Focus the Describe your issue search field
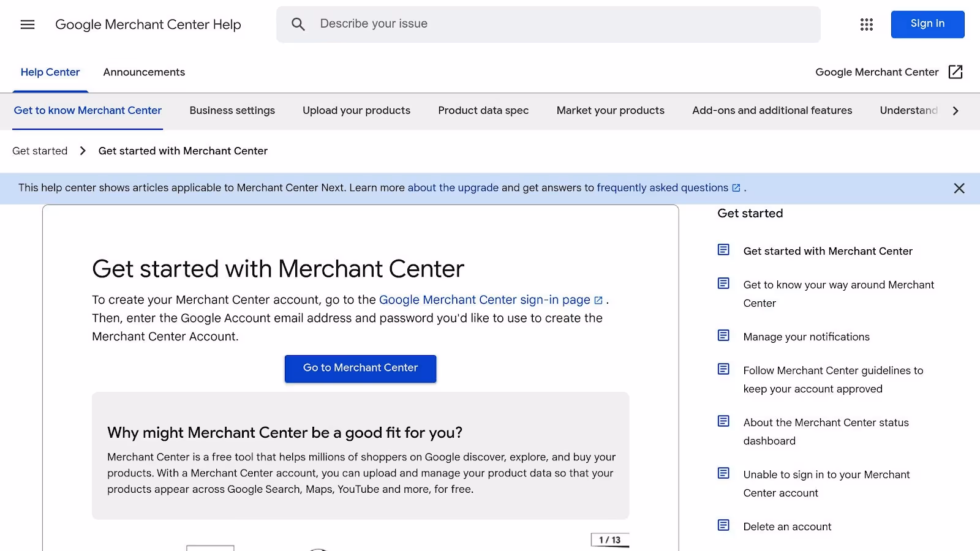The width and height of the screenshot is (980, 551). tap(548, 24)
